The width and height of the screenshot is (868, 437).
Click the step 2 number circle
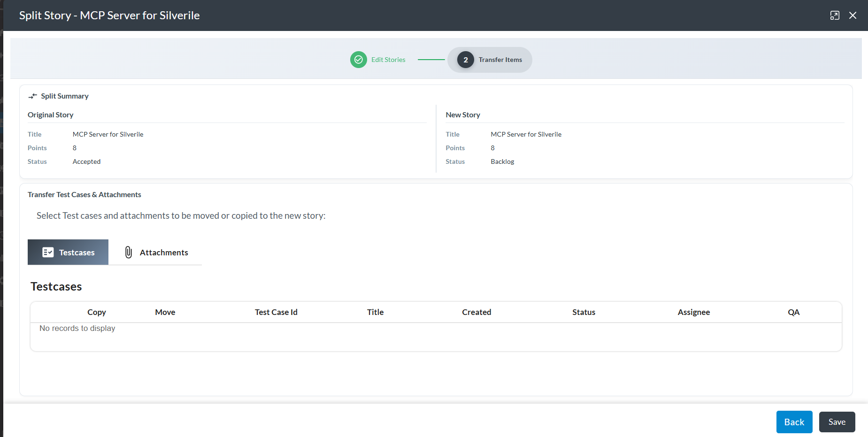click(465, 60)
